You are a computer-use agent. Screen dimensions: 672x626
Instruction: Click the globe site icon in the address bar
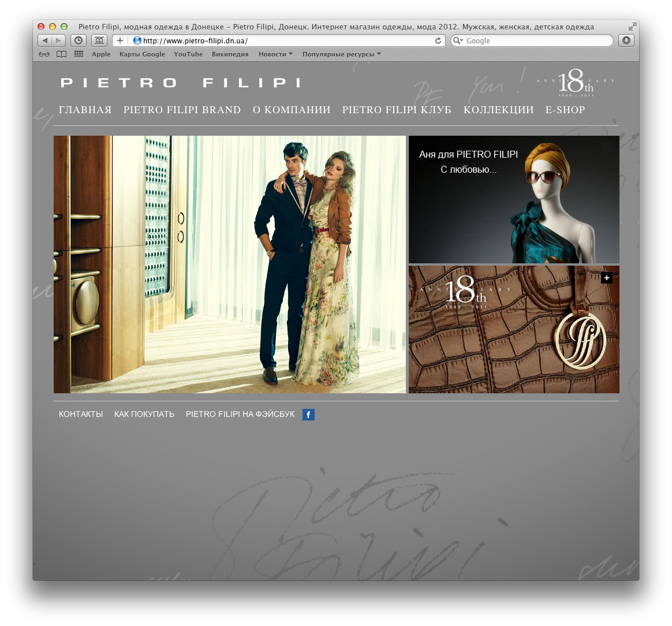[x=137, y=41]
